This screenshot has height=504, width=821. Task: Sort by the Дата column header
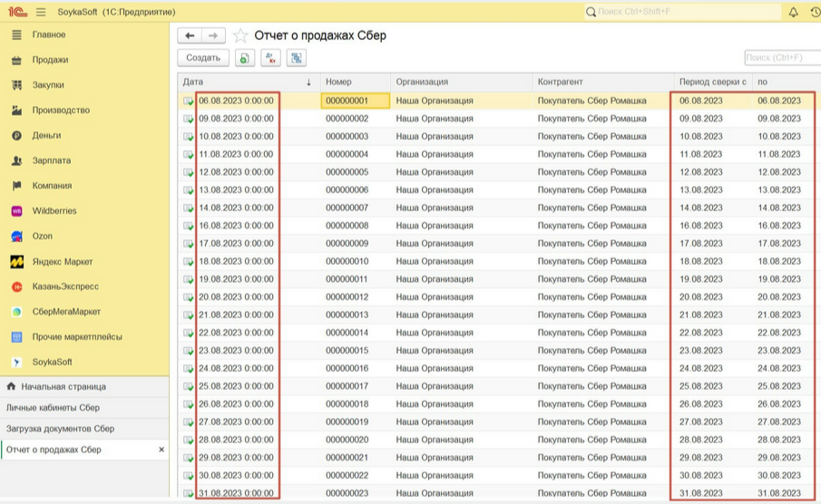pyautogui.click(x=245, y=82)
